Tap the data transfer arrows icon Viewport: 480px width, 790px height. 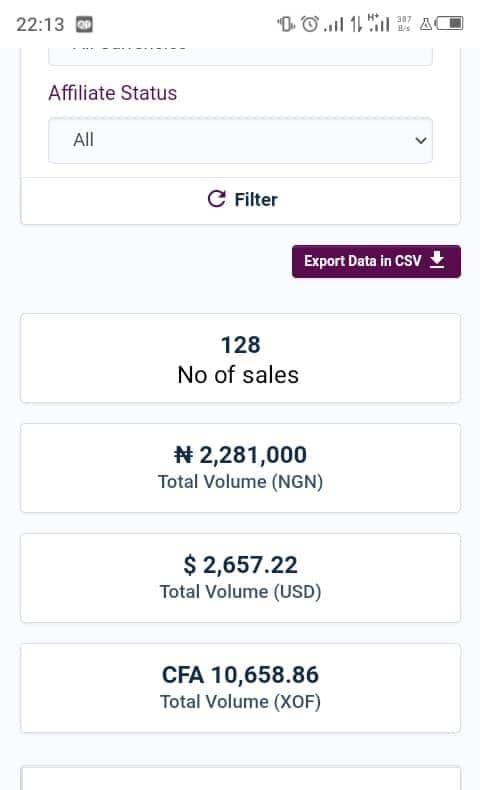click(x=356, y=24)
